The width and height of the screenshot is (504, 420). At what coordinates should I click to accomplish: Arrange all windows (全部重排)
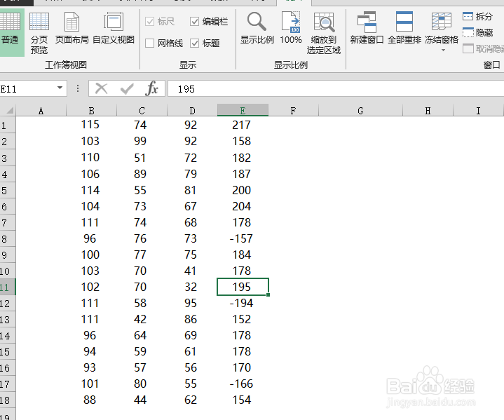click(404, 28)
